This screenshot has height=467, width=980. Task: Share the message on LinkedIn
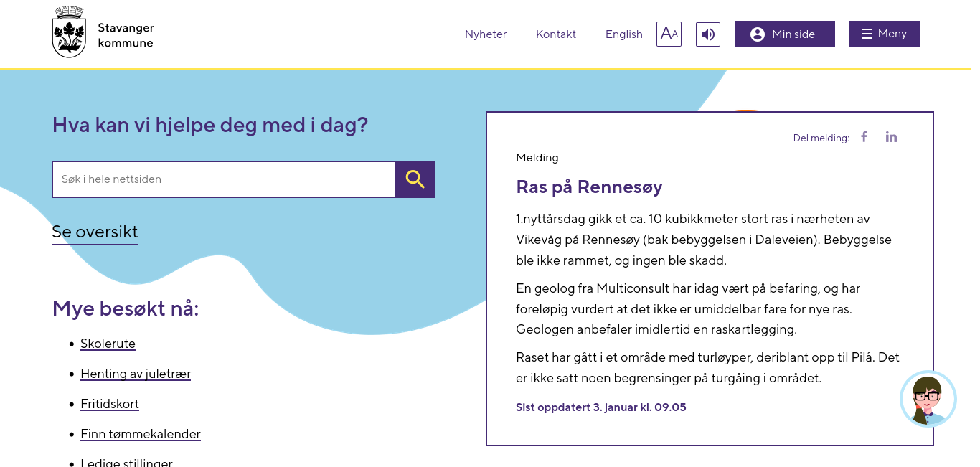click(891, 137)
